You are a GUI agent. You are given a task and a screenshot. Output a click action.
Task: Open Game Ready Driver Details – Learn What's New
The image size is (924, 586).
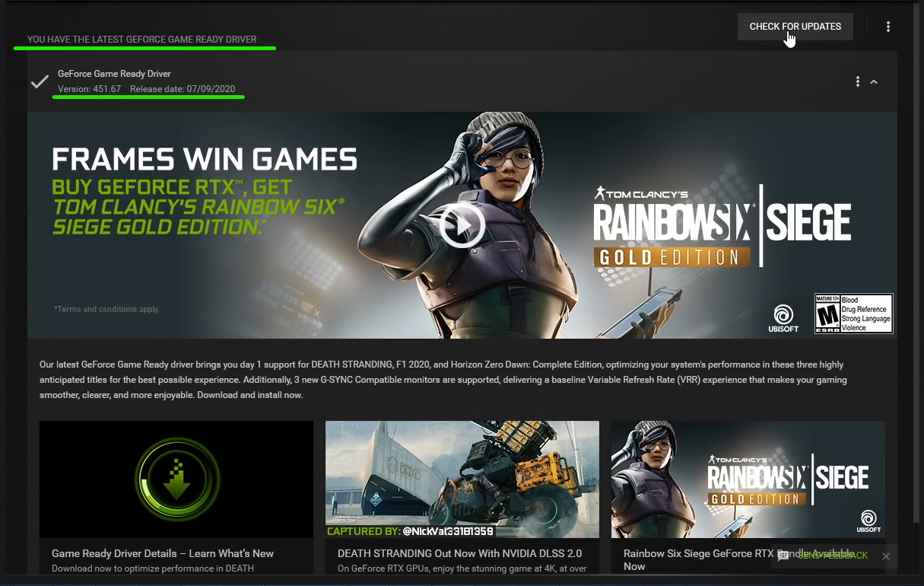tap(163, 553)
